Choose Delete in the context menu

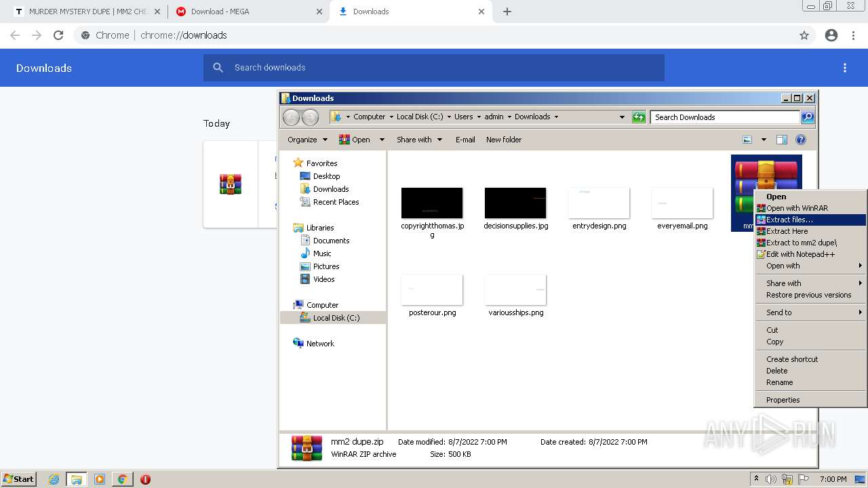810,371
